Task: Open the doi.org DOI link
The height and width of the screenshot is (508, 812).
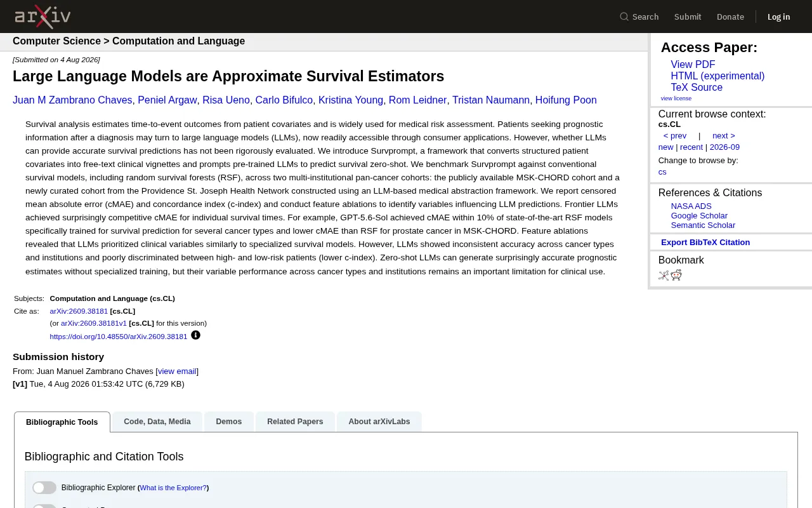Action: (119, 337)
